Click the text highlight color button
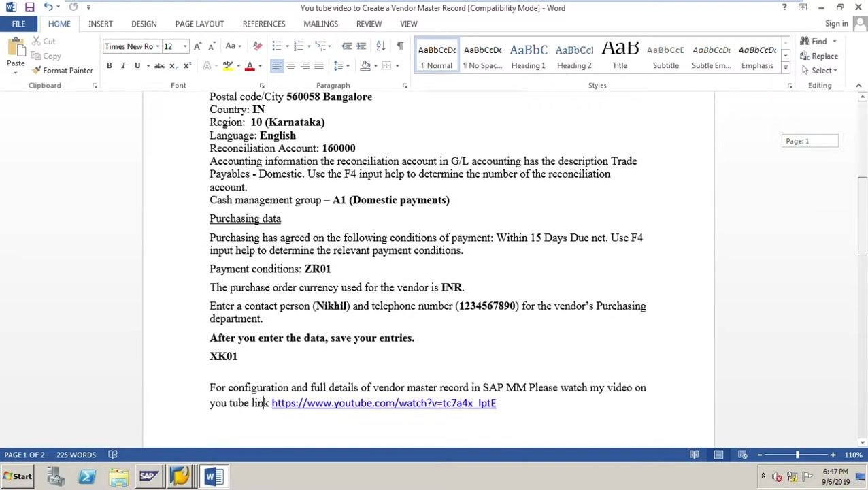The width and height of the screenshot is (868, 490). coord(228,66)
